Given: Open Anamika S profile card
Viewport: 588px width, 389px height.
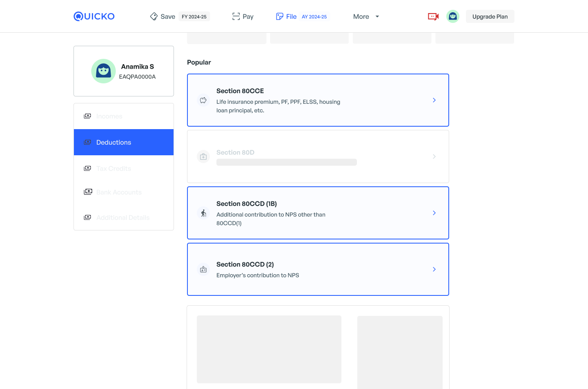Looking at the screenshot, I should (x=124, y=71).
